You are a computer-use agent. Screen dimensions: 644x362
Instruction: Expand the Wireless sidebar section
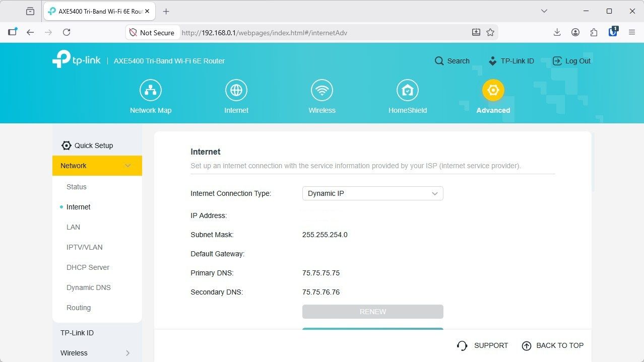coord(97,353)
